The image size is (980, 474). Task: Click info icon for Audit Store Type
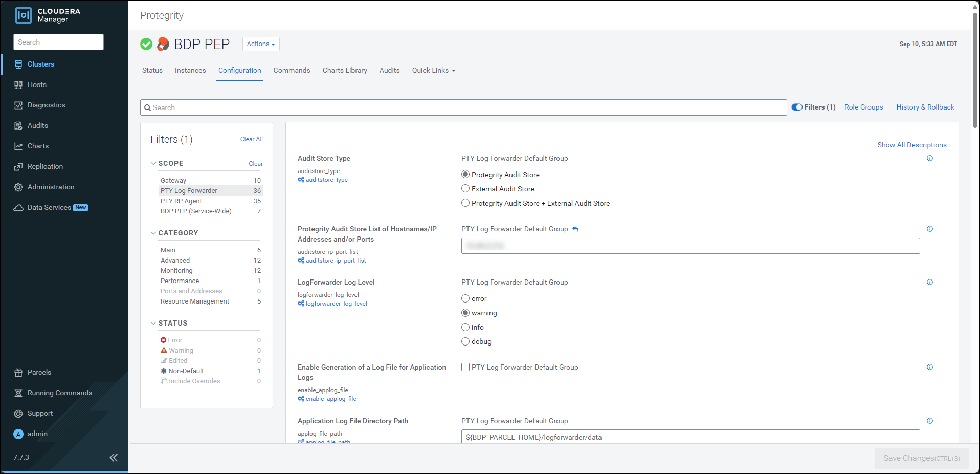point(929,158)
